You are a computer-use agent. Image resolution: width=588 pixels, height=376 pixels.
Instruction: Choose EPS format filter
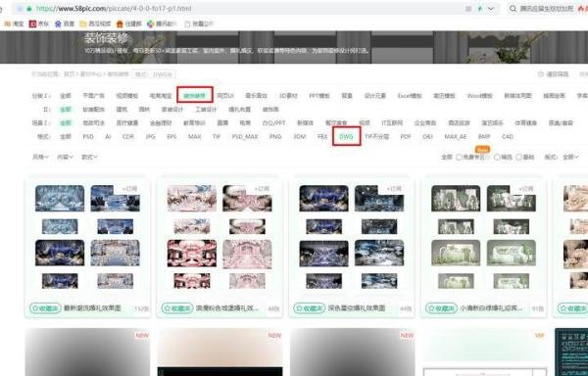[171, 137]
